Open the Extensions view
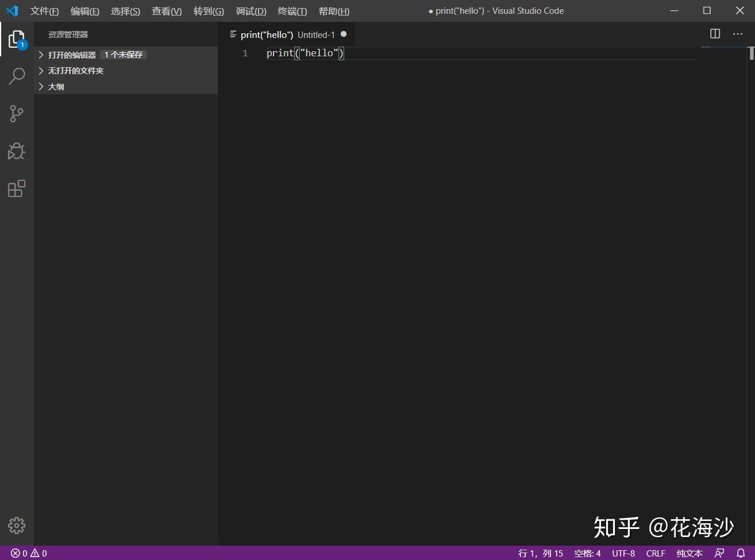 17,188
